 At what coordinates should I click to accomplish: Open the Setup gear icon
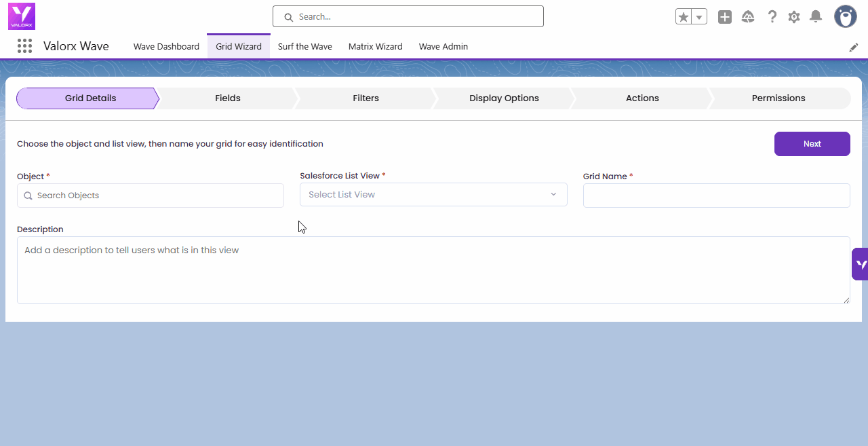tap(794, 17)
